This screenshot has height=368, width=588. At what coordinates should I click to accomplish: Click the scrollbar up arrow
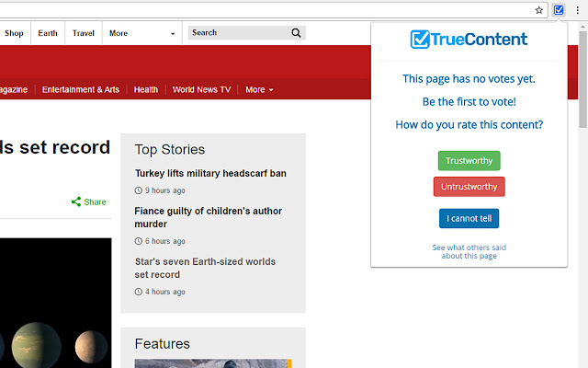[x=582, y=27]
